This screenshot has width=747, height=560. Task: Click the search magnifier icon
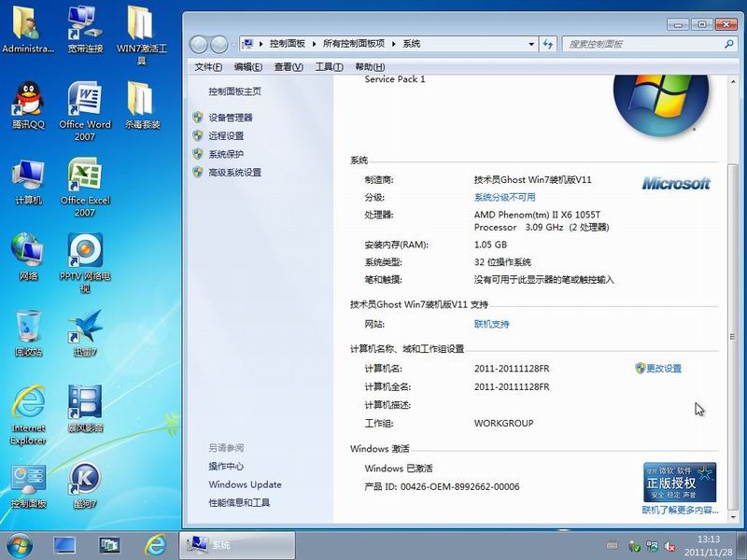click(x=728, y=44)
